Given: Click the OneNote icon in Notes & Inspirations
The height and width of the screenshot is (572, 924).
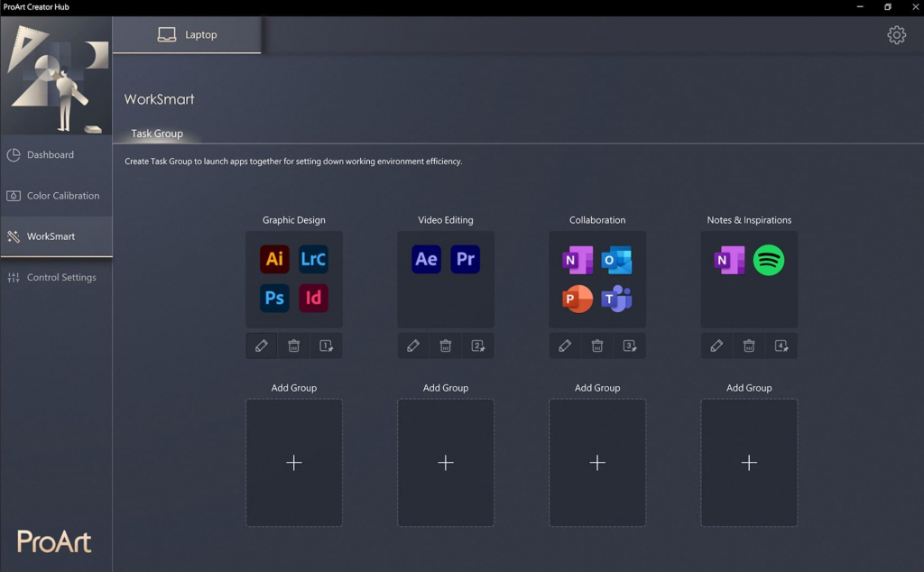Looking at the screenshot, I should [729, 260].
